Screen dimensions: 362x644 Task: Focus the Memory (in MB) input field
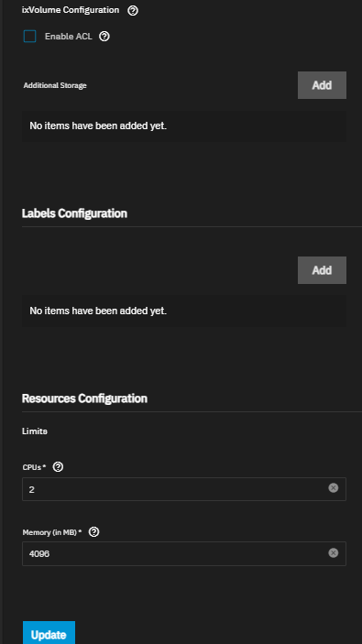[x=184, y=553]
